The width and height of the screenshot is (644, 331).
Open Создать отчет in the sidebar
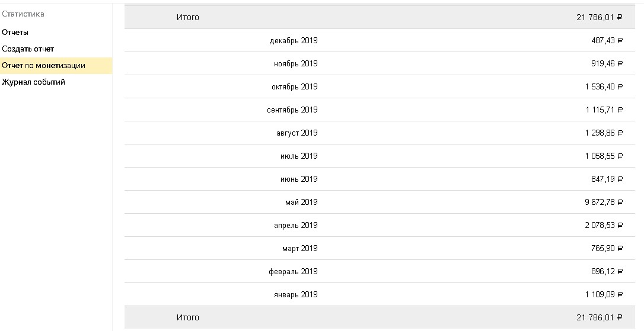(x=28, y=49)
